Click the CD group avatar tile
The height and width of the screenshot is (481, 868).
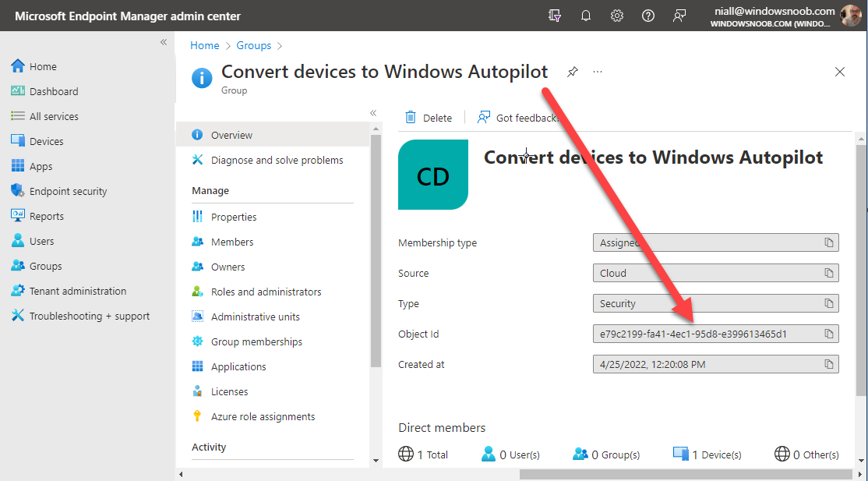point(433,175)
